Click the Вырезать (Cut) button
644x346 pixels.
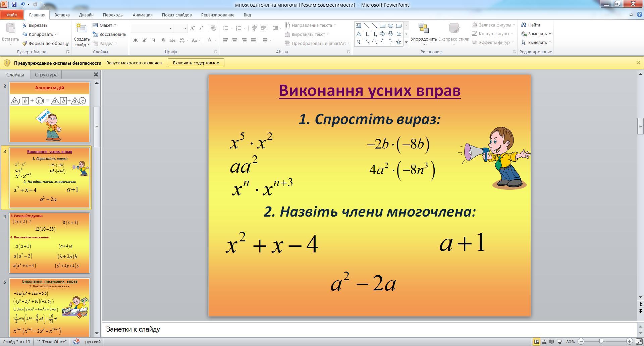click(x=35, y=25)
